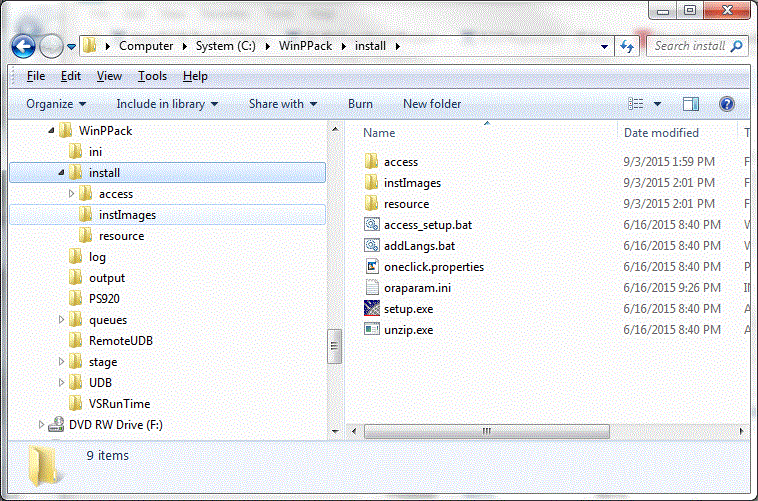
Task: Change view using the view icon
Action: coord(636,104)
